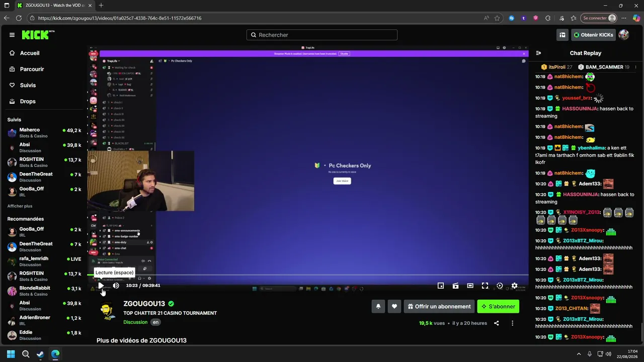The height and width of the screenshot is (362, 644).
Task: Collapse the Chat Replay panel
Action: pos(538,53)
